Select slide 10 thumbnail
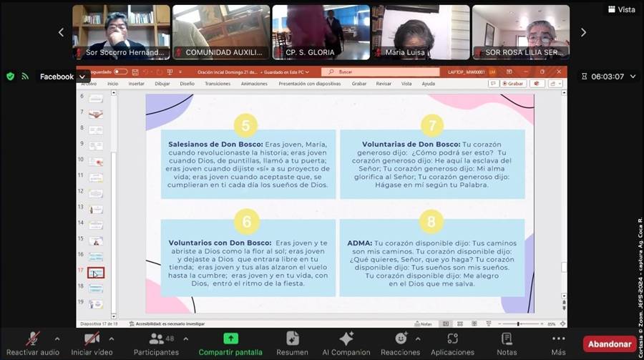Image resolution: width=644 pixels, height=360 pixels. pyautogui.click(x=96, y=162)
